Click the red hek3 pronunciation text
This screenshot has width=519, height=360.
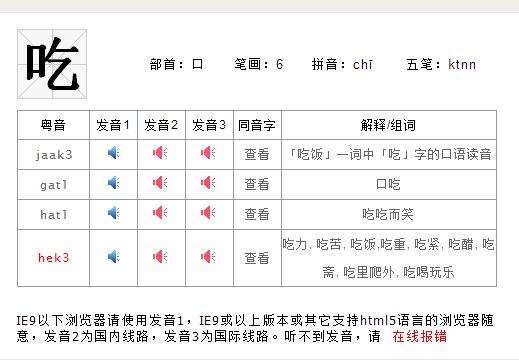54,258
